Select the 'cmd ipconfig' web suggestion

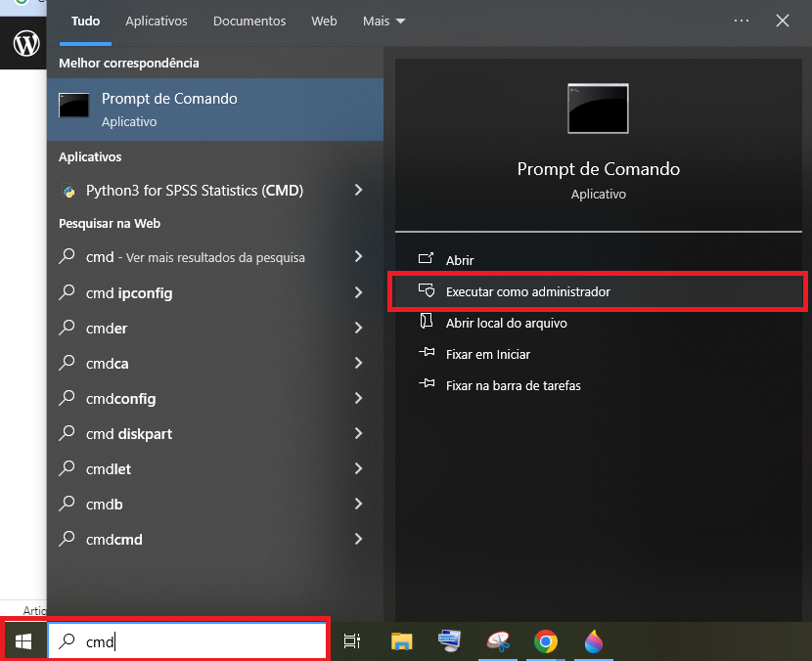coord(215,293)
